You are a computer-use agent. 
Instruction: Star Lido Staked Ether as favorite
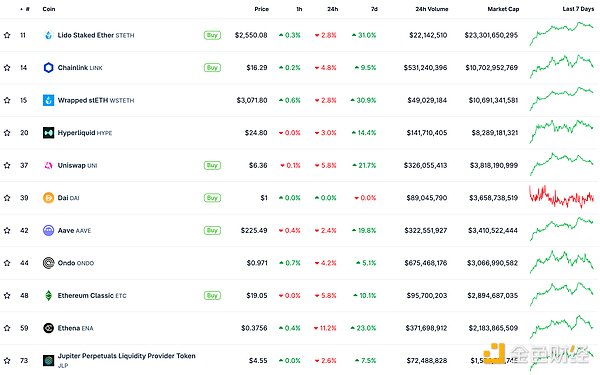pos(7,35)
